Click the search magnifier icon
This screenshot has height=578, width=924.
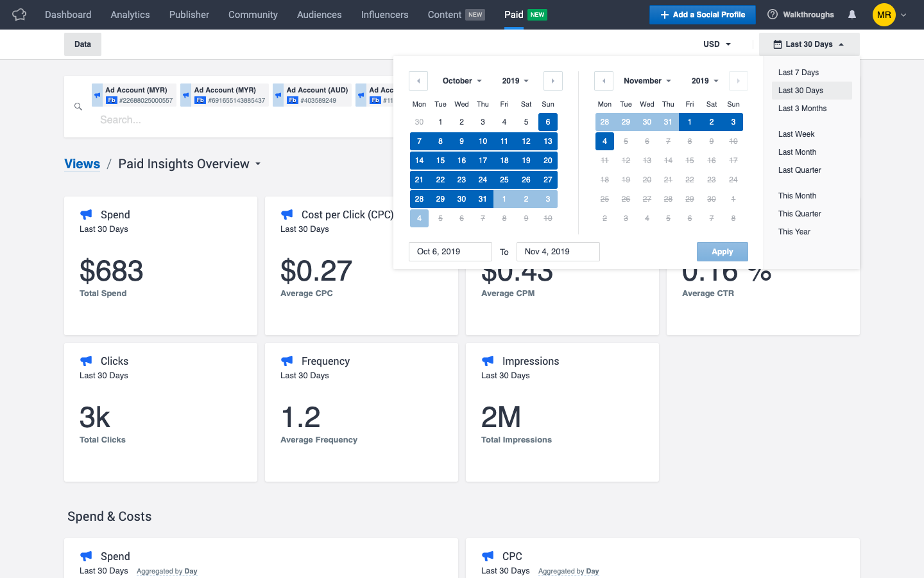(78, 107)
